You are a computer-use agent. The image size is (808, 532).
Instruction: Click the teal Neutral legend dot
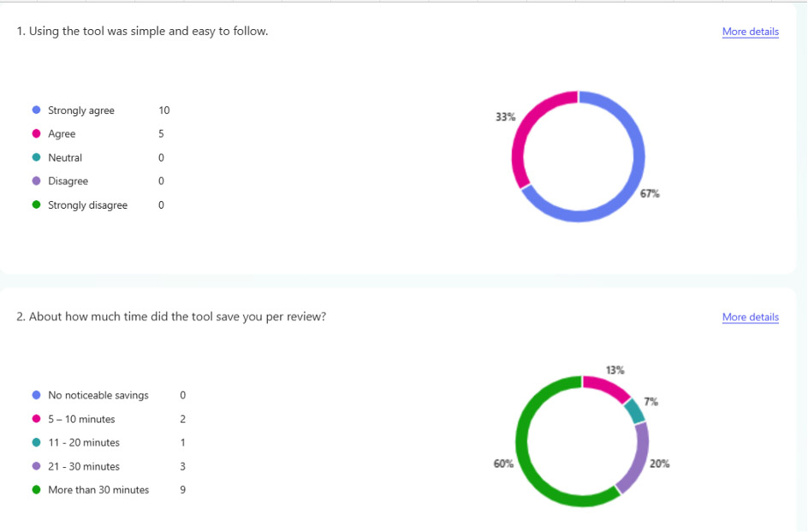point(36,157)
